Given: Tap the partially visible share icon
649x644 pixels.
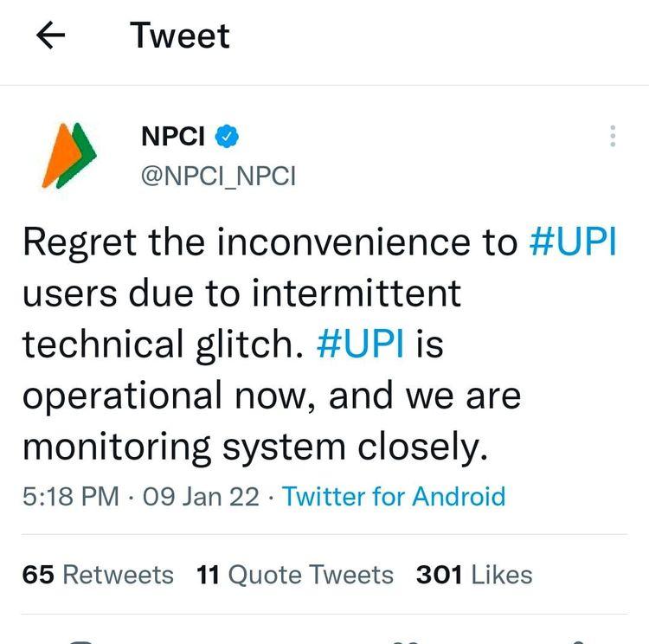Looking at the screenshot, I should [x=578, y=641].
